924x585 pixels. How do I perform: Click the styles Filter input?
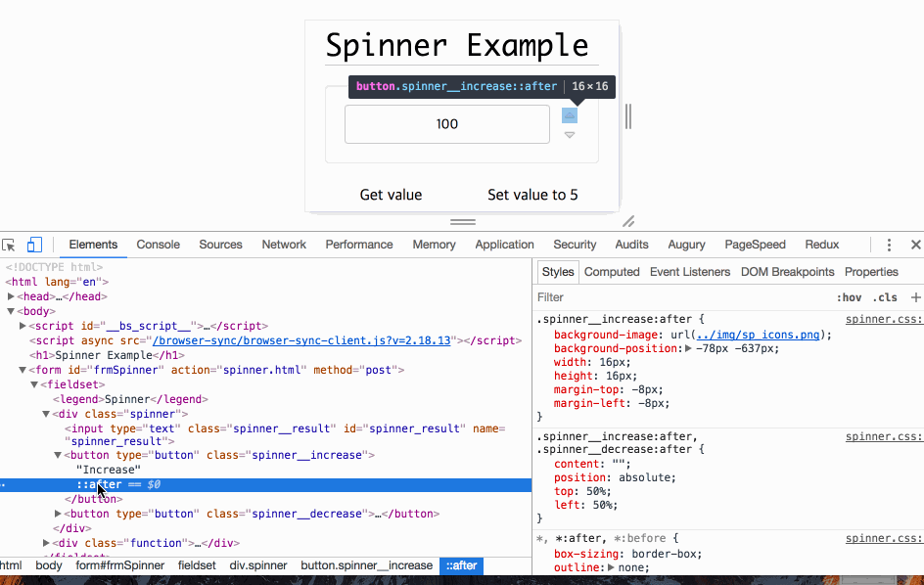[683, 297]
